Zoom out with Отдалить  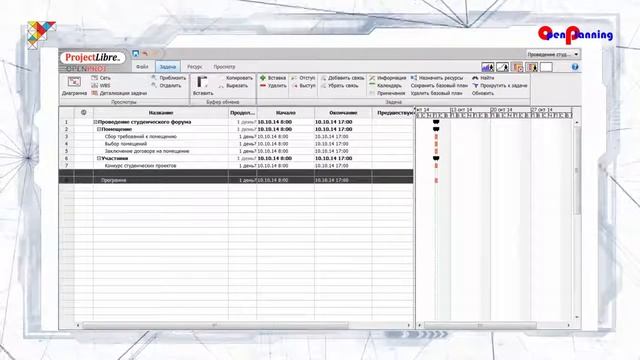(x=166, y=85)
